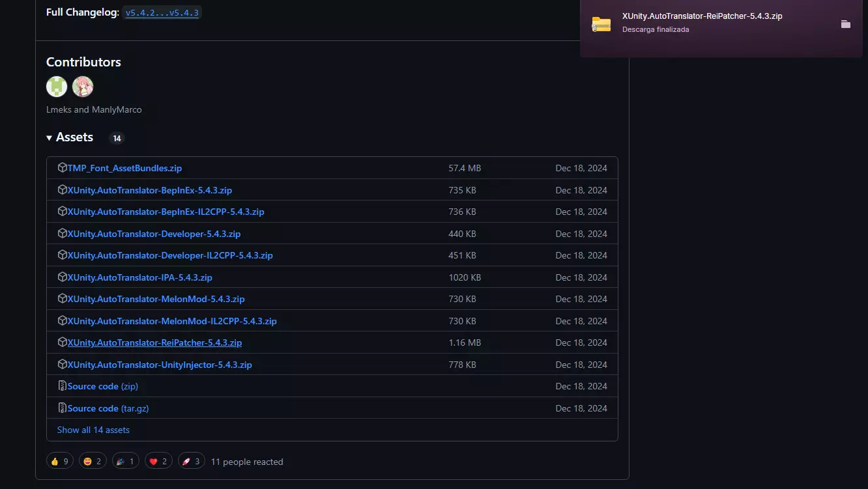868x489 pixels.
Task: Click the Lmeks and ManlyMarco names text
Action: tap(94, 109)
